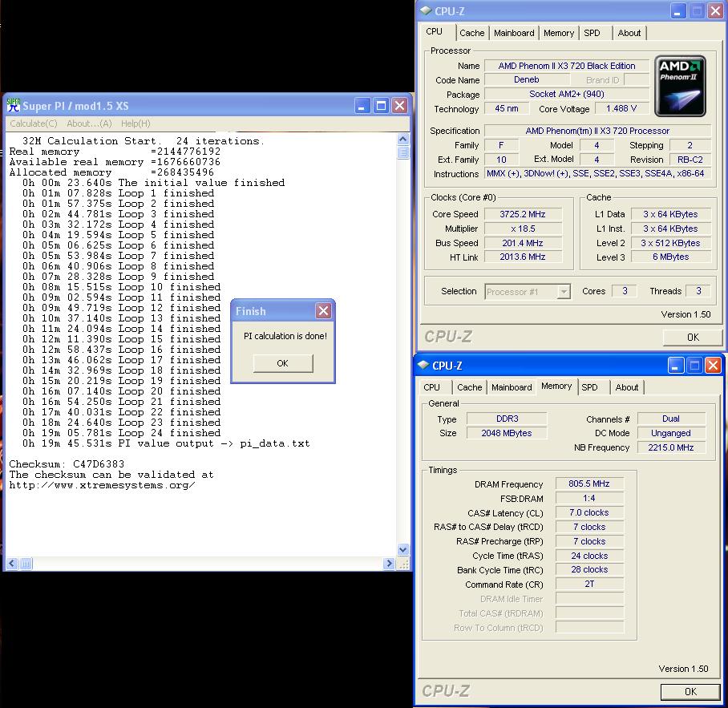Screen dimensions: 728x708
Task: Close the Super PI window
Action: coord(400,106)
